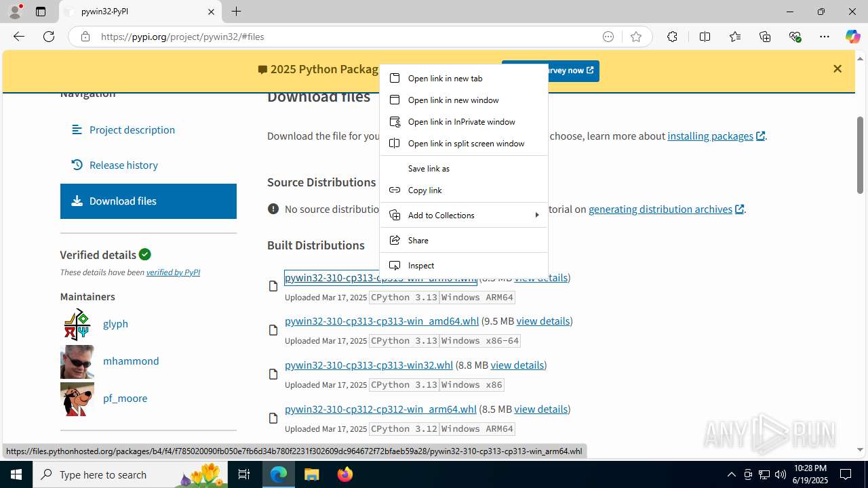
Task: Dismiss the Python survey banner
Action: (837, 68)
